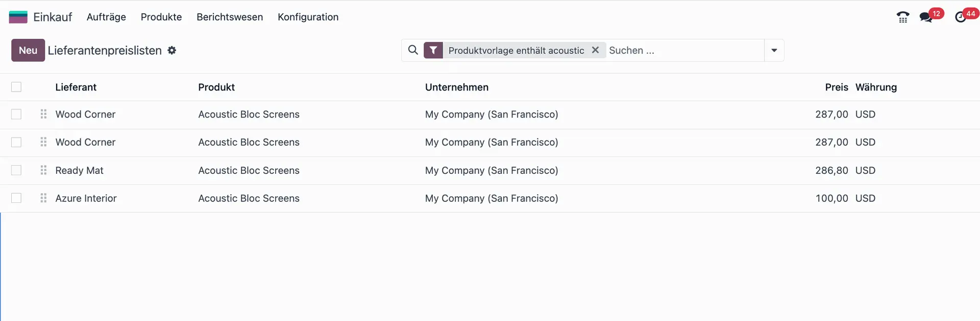Toggle the select-all header checkbox
The image size is (980, 321).
[x=16, y=87]
